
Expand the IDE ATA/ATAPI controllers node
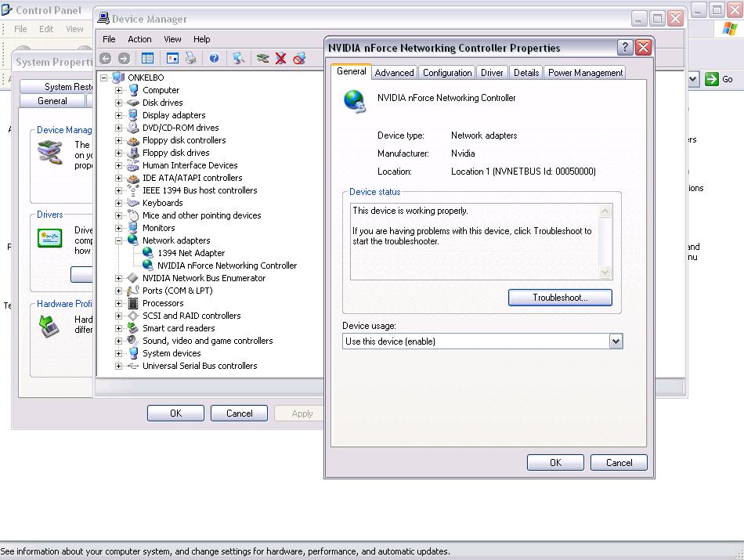tap(118, 178)
